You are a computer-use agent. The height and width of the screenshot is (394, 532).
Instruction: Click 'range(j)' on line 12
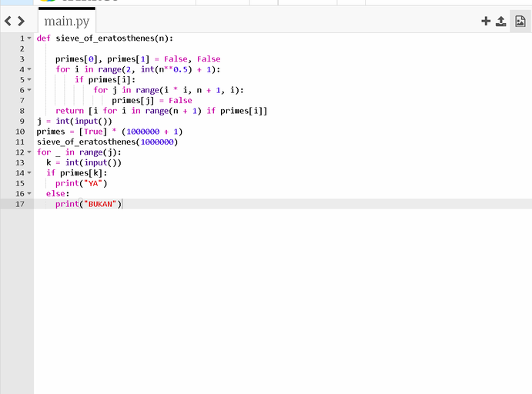point(98,152)
